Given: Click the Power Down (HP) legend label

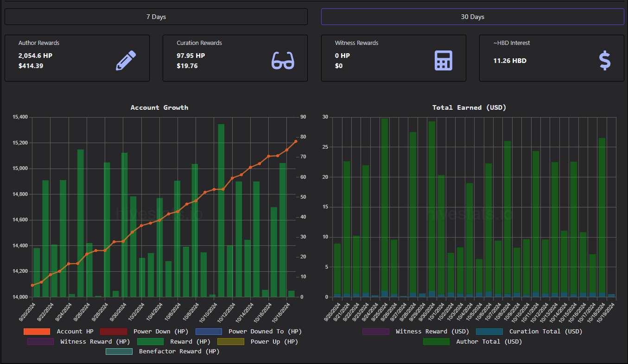Looking at the screenshot, I should coord(161,332).
